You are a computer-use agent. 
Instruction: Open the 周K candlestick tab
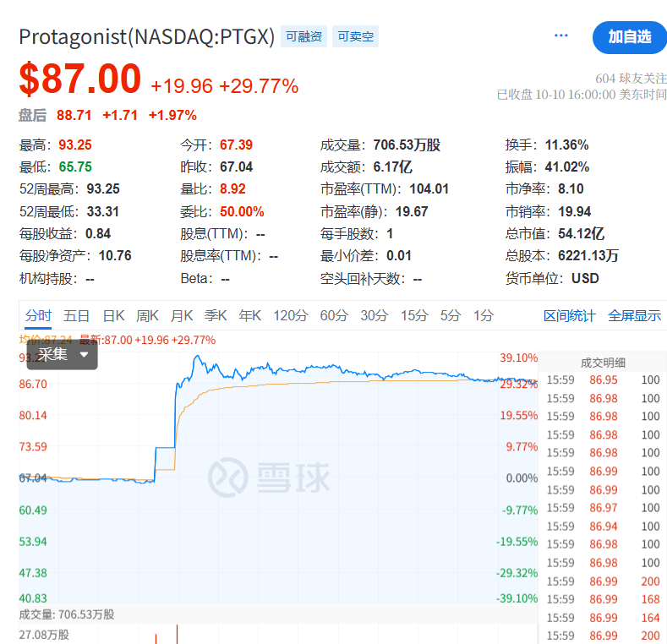point(148,315)
